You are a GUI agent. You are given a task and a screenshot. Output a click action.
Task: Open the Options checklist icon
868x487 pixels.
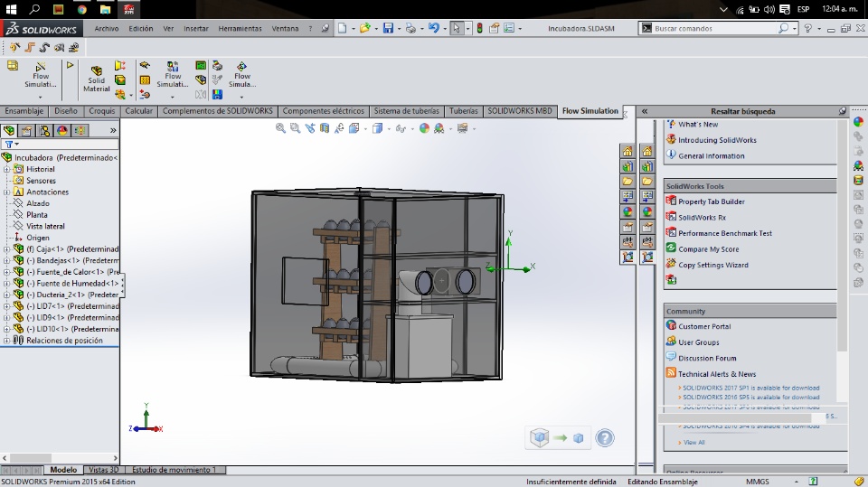coord(509,28)
